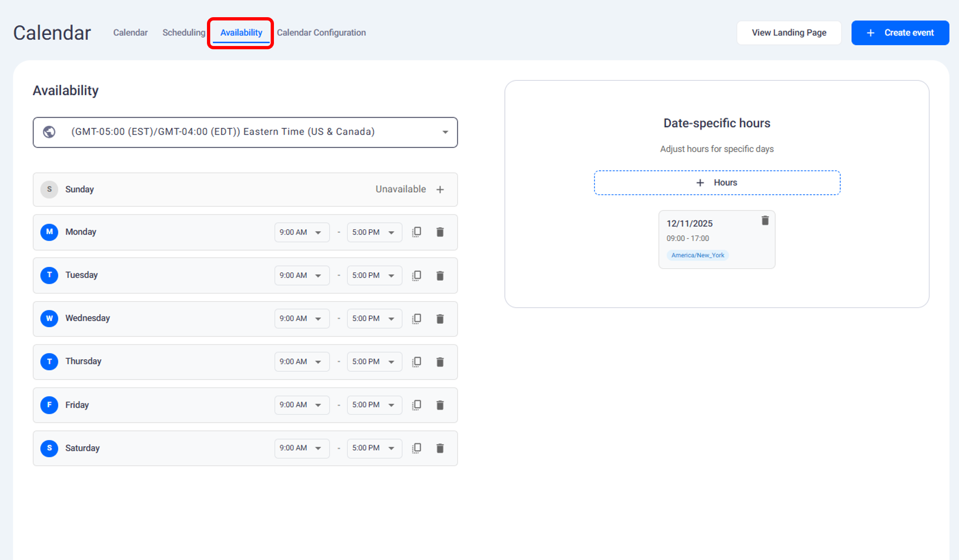Open Thursday's 5:00 PM end time dropdown

374,362
